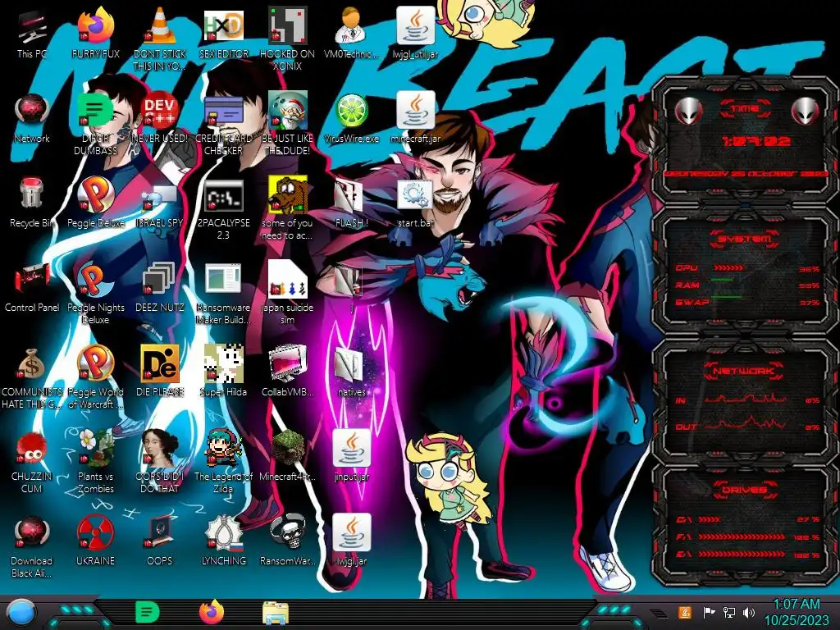This screenshot has width=840, height=630.
Task: Click the SYSTEM widget header
Action: [x=745, y=239]
